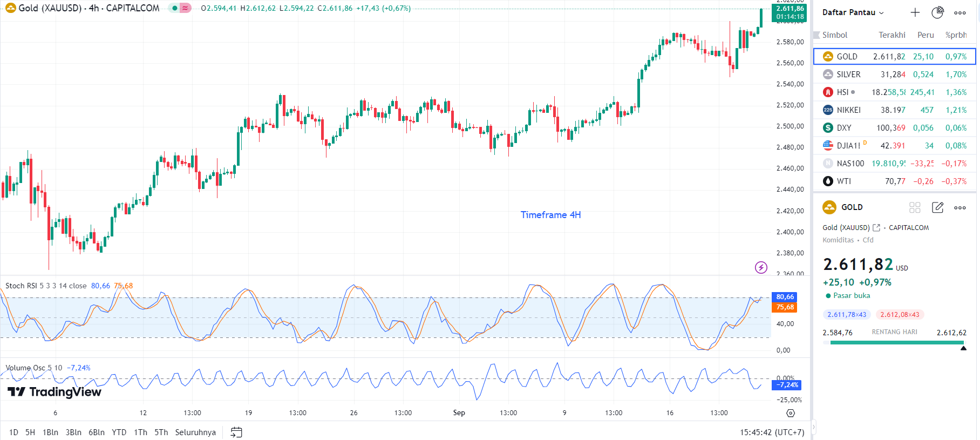Click the purple lightning bolt icon on chart
Image resolution: width=980 pixels, height=440 pixels.
click(x=761, y=267)
